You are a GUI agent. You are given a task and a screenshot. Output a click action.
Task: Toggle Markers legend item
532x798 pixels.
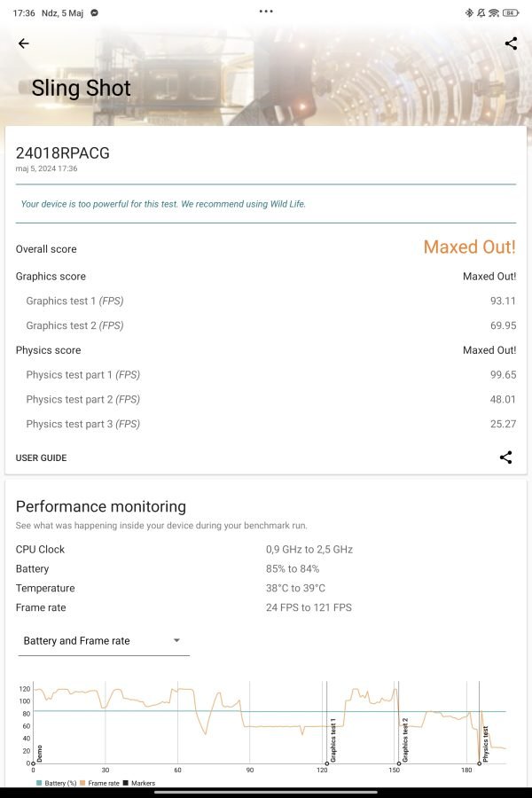(x=139, y=783)
